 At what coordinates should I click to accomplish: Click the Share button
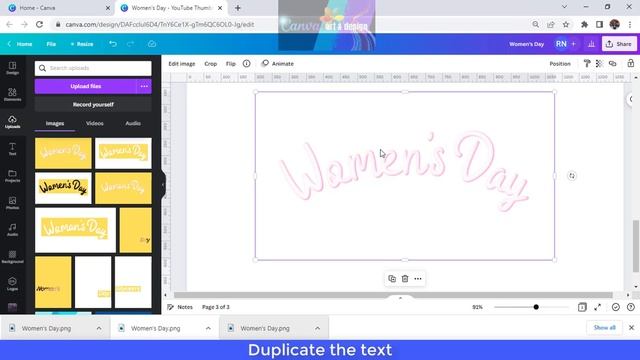(x=619, y=44)
